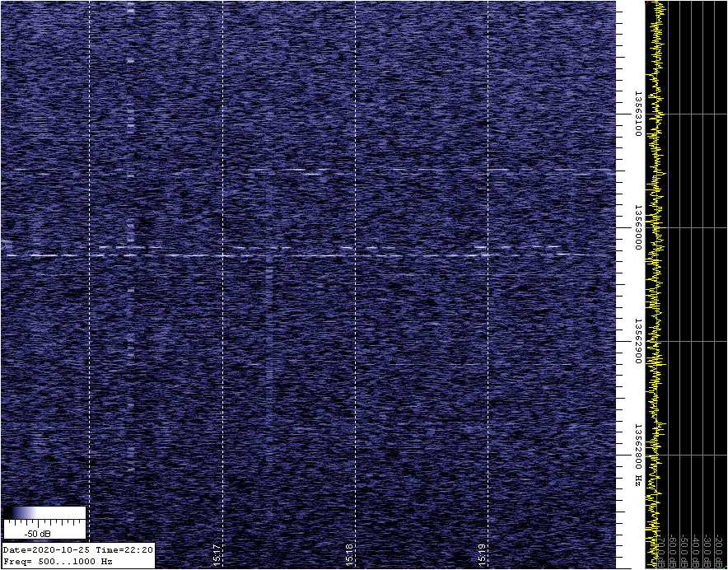The height and width of the screenshot is (570, 728).
Task: Click the -70.0 dB amplitude gridline label
Action: [x=660, y=550]
